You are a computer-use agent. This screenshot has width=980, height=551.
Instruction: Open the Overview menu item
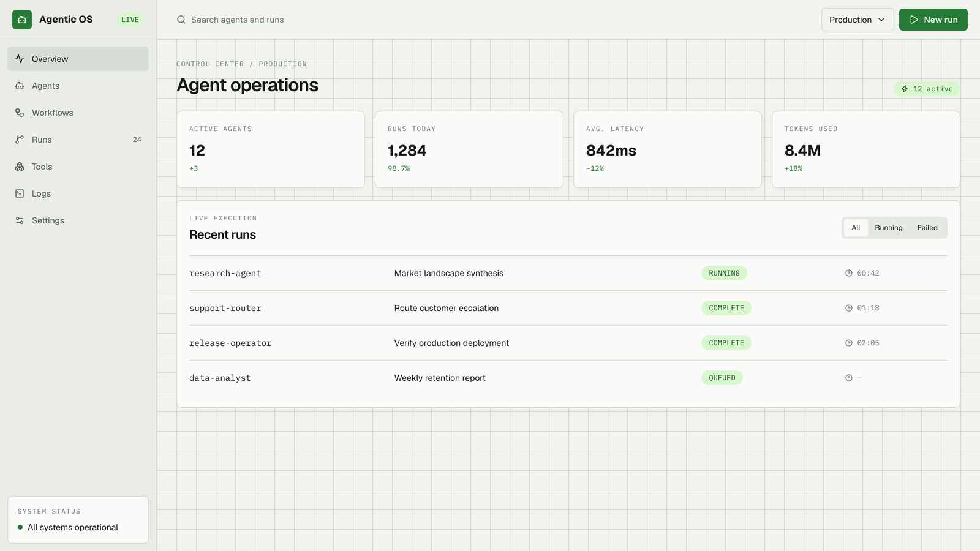click(78, 59)
